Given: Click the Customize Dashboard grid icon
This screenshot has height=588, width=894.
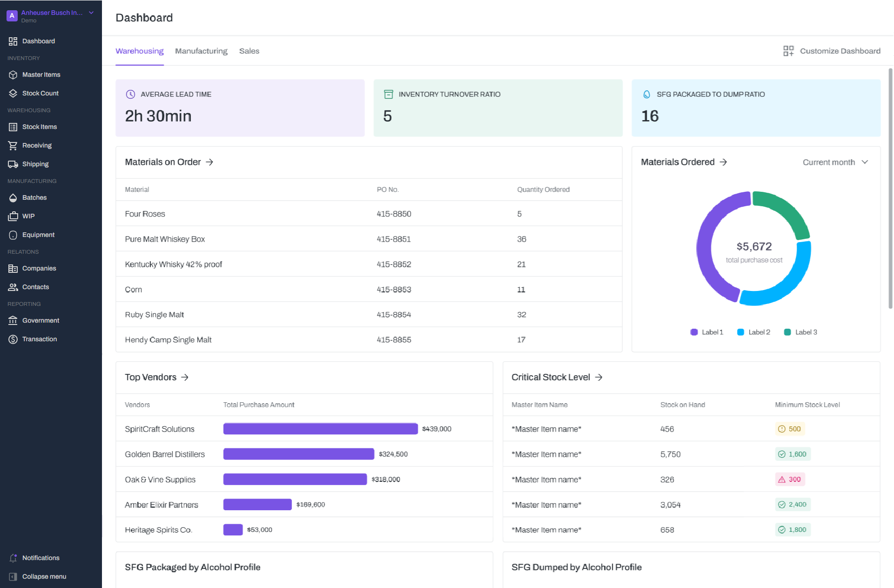Looking at the screenshot, I should (x=788, y=51).
